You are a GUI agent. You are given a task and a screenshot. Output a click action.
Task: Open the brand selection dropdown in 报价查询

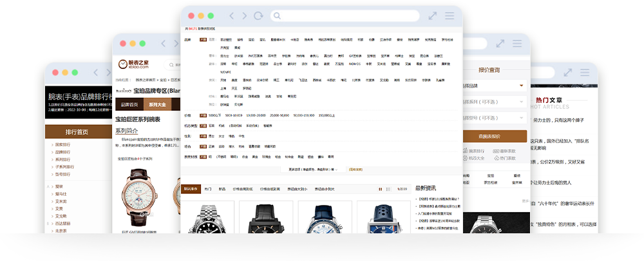point(495,86)
